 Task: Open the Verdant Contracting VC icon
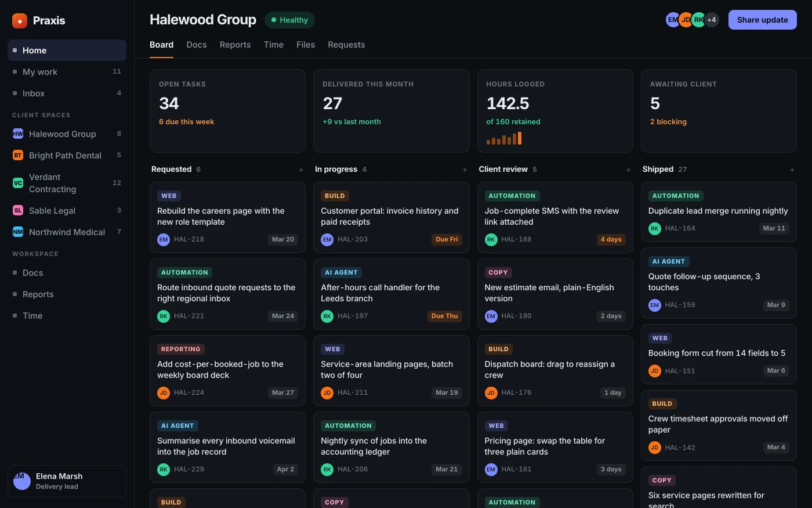pos(18,183)
